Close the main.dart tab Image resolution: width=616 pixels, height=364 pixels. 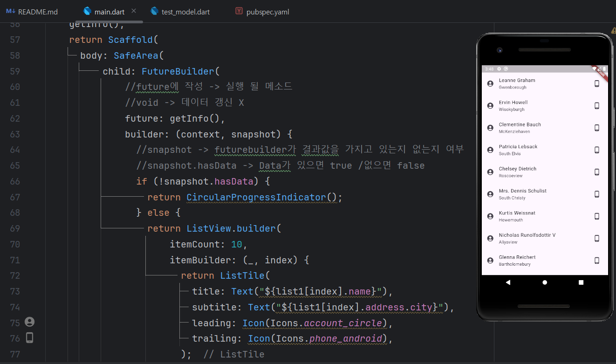click(134, 10)
